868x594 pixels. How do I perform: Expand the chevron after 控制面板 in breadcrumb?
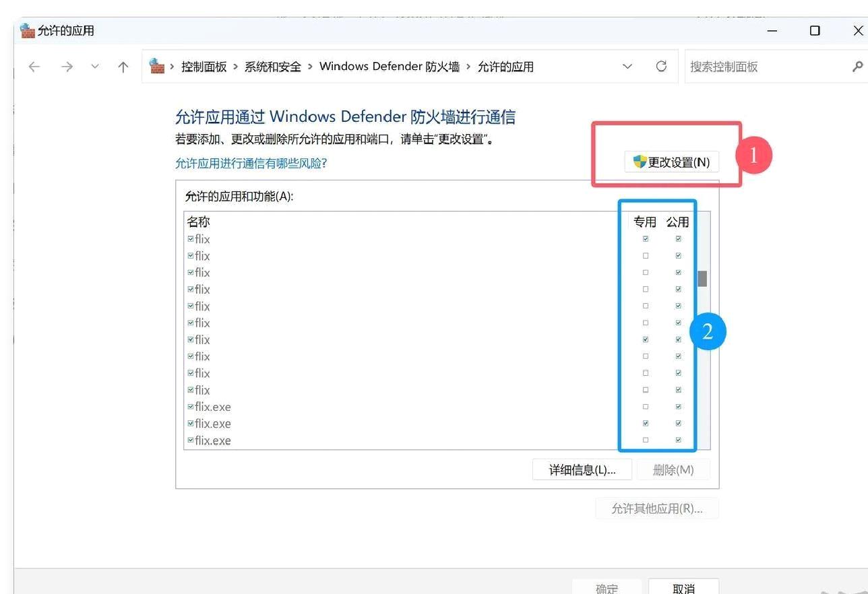point(236,67)
